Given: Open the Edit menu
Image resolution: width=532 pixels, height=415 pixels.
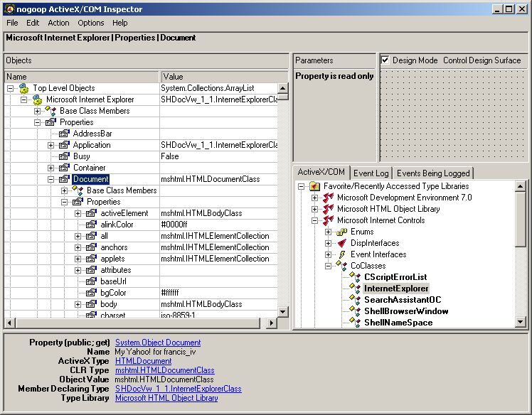Looking at the screenshot, I should pos(33,23).
